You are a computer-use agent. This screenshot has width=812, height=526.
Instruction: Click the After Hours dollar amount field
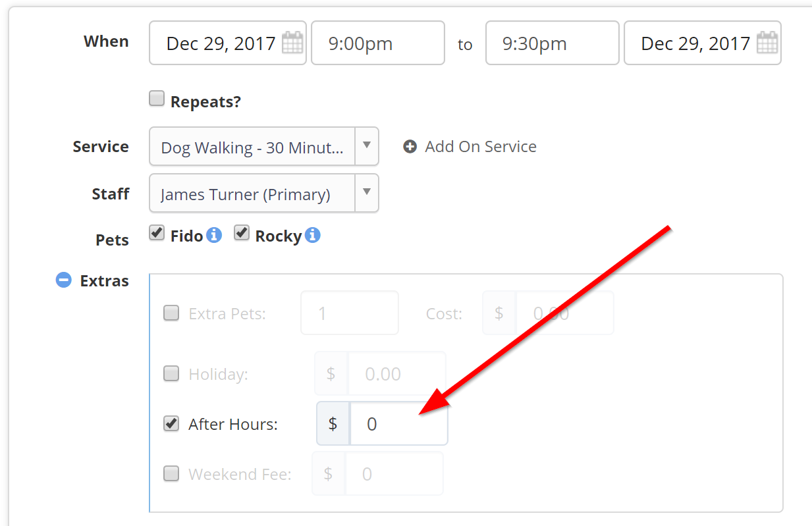coord(398,424)
